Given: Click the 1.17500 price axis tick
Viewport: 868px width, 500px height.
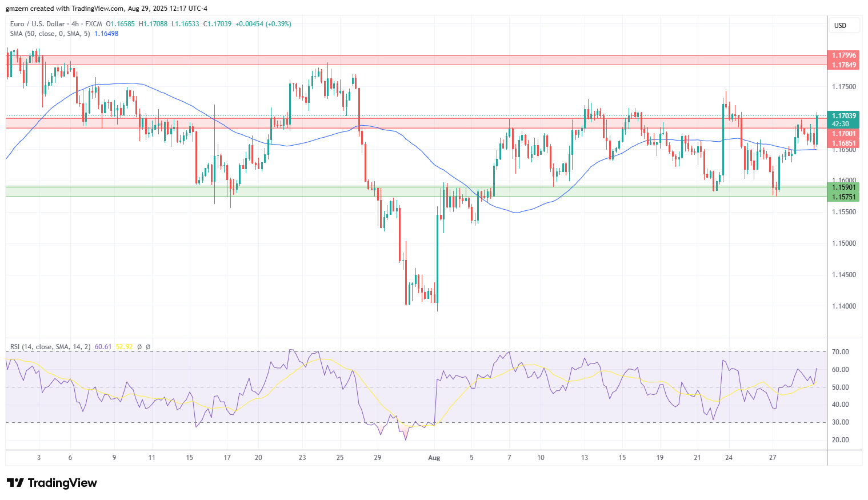Looking at the screenshot, I should pyautogui.click(x=844, y=87).
